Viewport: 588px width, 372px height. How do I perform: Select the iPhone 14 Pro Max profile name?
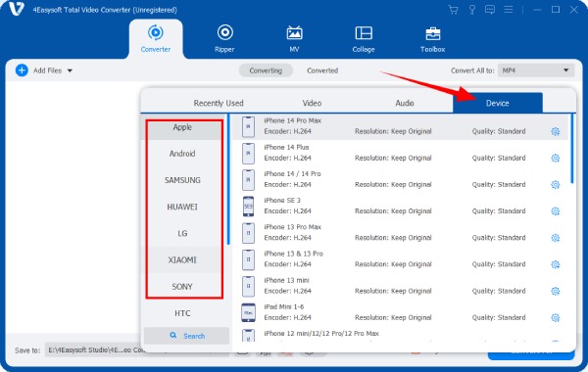pyautogui.click(x=292, y=120)
